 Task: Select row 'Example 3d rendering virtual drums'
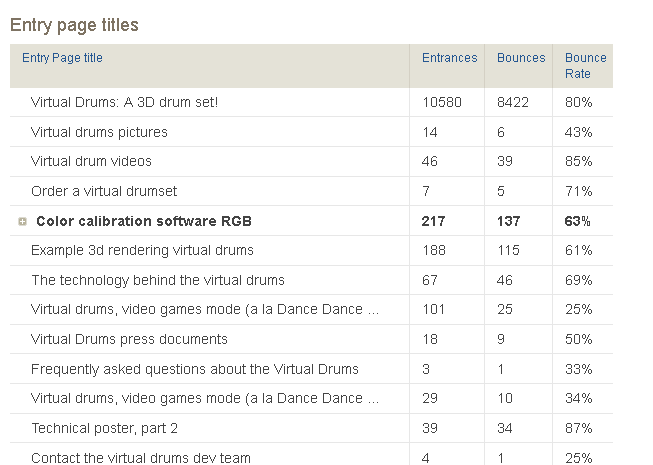[x=312, y=251]
